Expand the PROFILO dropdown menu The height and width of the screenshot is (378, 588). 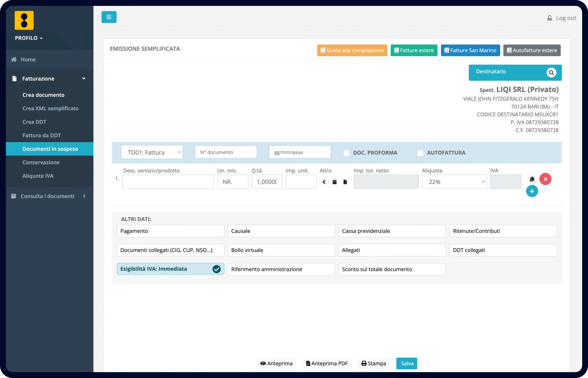click(x=29, y=38)
